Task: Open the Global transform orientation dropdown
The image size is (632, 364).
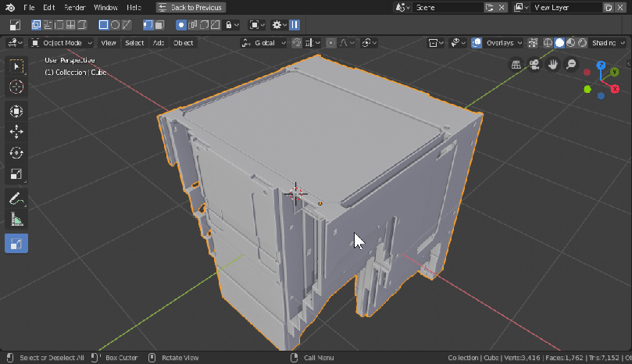Action: click(264, 43)
